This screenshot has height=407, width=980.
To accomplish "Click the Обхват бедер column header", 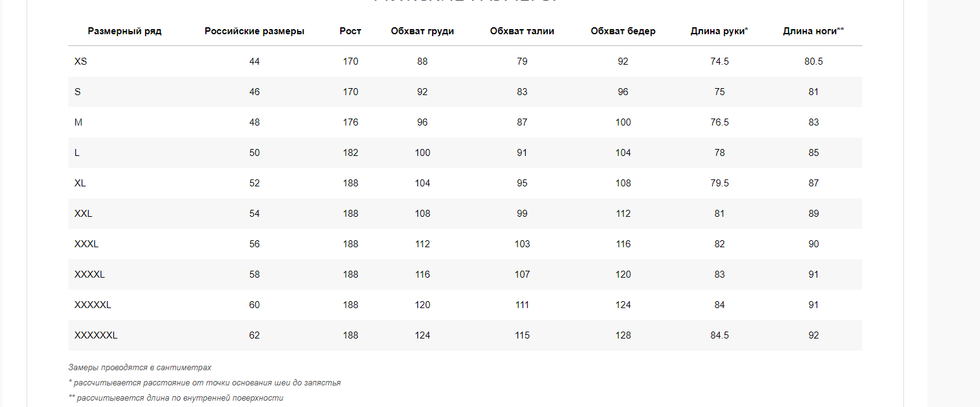I will point(623,31).
